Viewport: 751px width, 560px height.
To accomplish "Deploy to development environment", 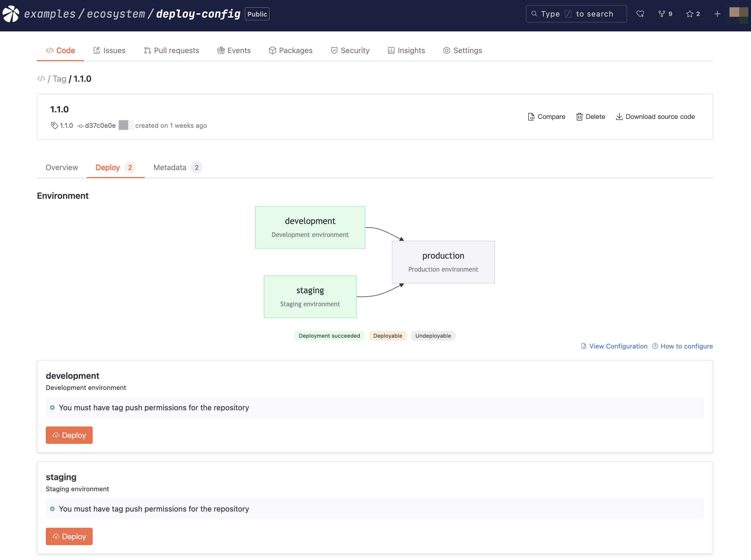I will point(69,435).
